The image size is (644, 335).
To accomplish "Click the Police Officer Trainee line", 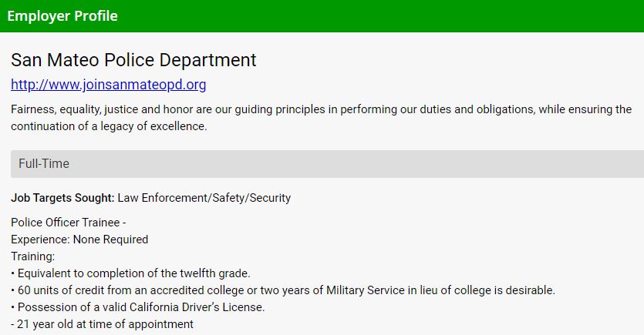I will tap(69, 223).
